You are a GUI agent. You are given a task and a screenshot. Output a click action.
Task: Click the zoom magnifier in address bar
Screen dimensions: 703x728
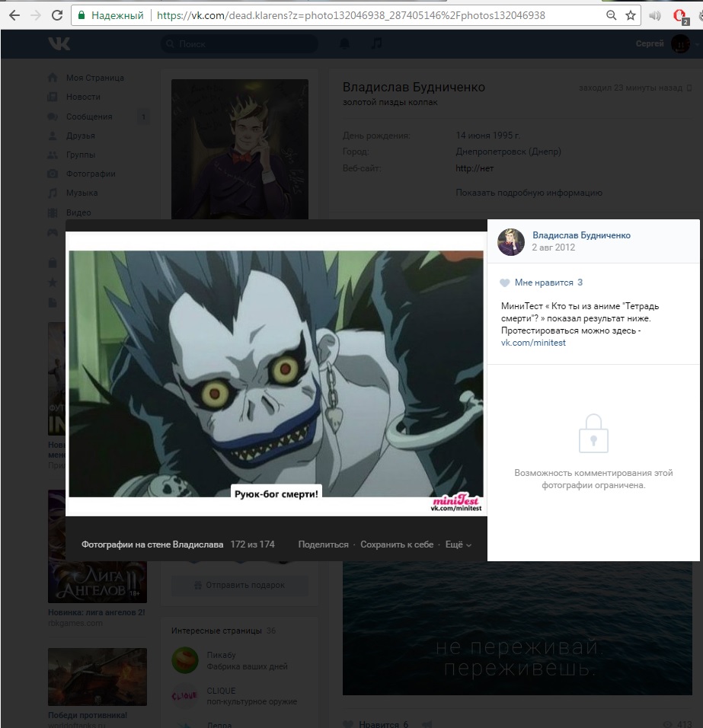click(611, 15)
